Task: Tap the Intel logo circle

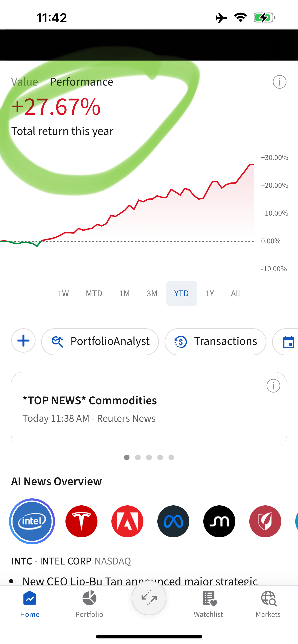Action: (32, 521)
